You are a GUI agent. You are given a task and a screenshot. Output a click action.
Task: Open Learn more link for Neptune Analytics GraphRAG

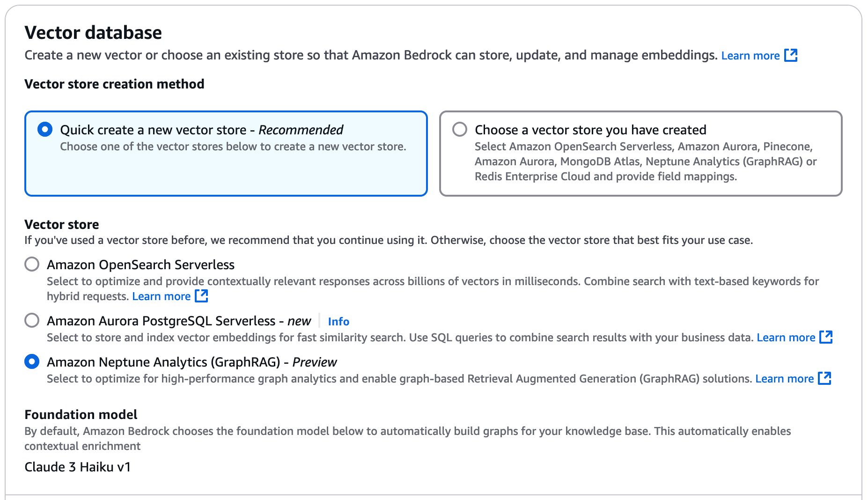[784, 379]
